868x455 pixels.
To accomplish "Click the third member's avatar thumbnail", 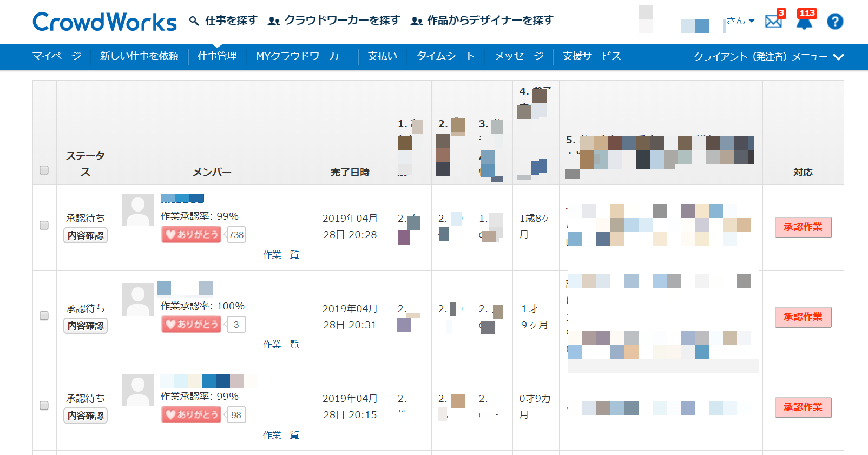I will [x=138, y=390].
